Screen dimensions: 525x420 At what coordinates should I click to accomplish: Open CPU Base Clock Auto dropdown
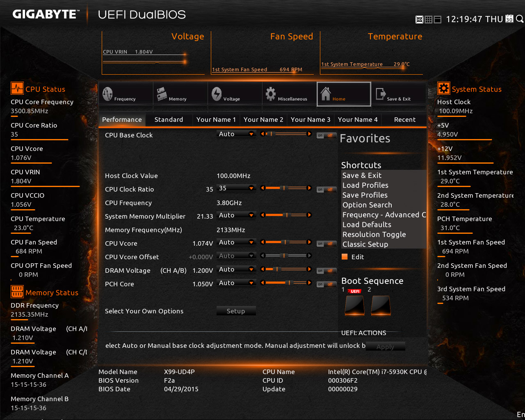[x=236, y=134]
